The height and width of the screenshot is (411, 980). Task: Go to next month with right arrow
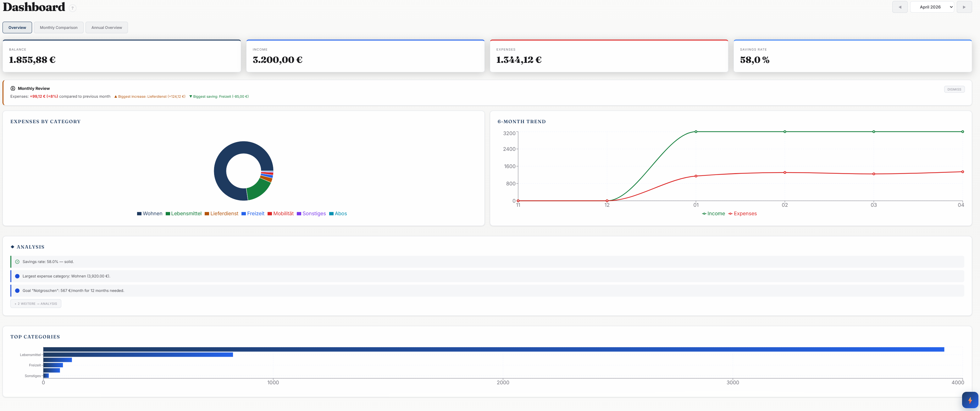pos(964,7)
